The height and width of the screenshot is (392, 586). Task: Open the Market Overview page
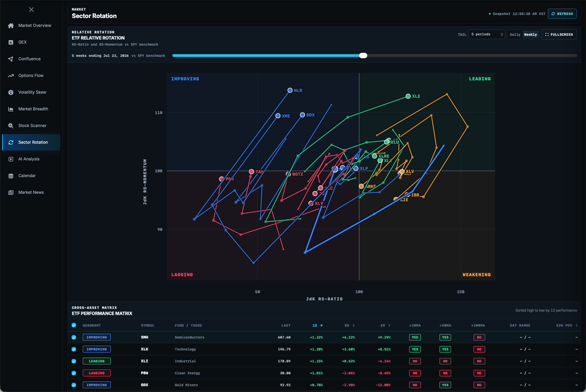[31, 26]
